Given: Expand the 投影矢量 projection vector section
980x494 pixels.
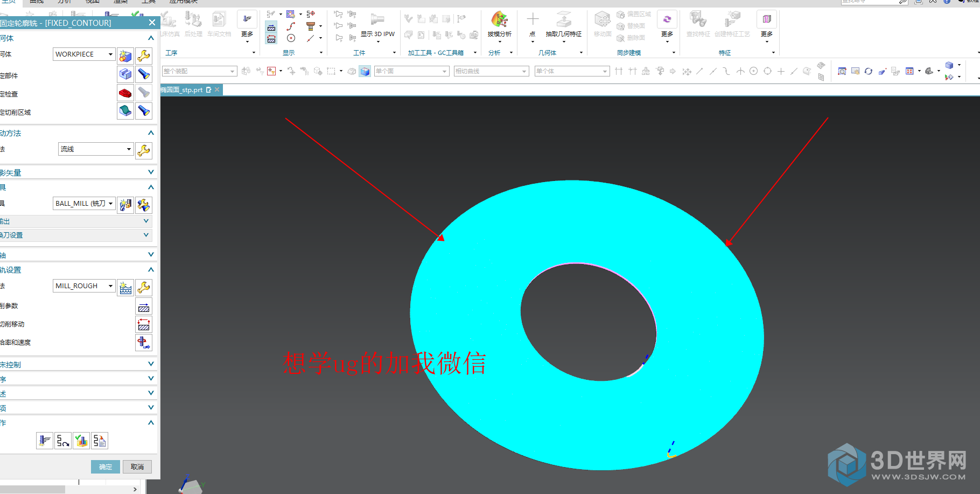Looking at the screenshot, I should [151, 172].
